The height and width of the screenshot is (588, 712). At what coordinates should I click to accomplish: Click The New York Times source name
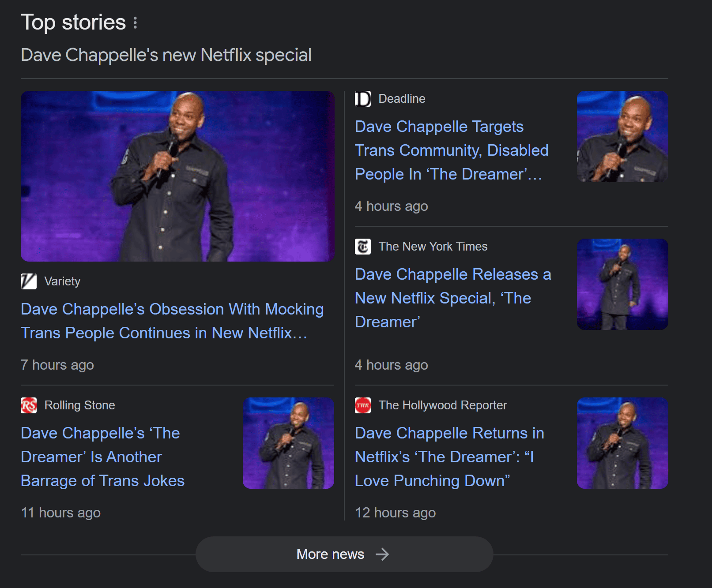click(433, 247)
